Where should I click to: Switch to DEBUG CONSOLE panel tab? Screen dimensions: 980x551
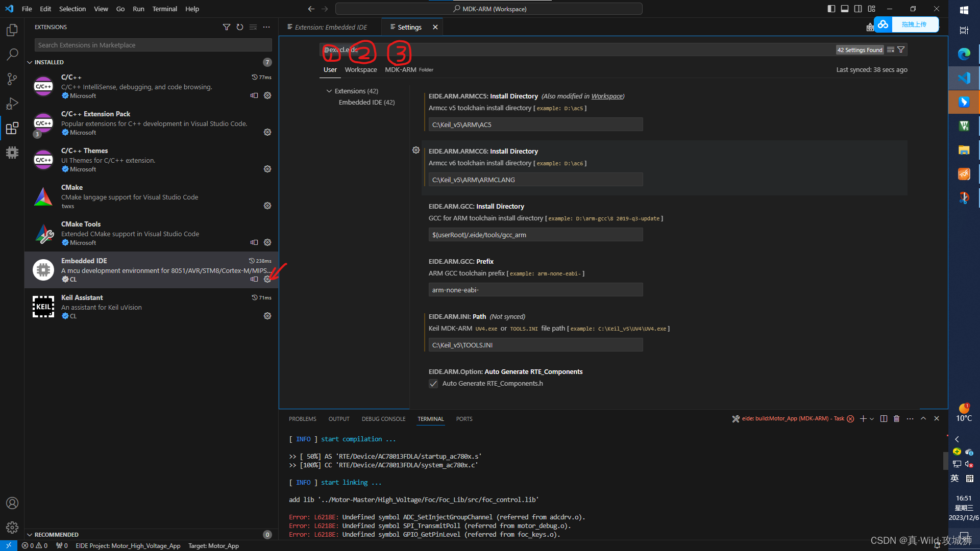click(384, 419)
